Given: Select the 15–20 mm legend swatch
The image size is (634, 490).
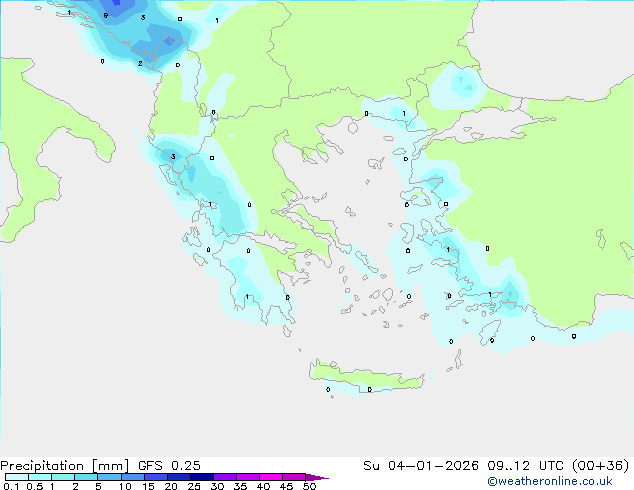Looking at the screenshot, I should point(155,477).
